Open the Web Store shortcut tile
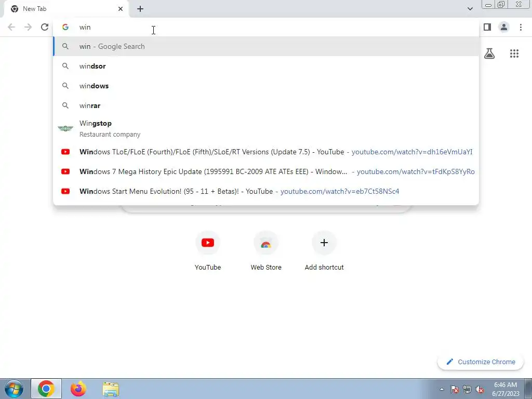The width and height of the screenshot is (532, 399). tap(266, 251)
